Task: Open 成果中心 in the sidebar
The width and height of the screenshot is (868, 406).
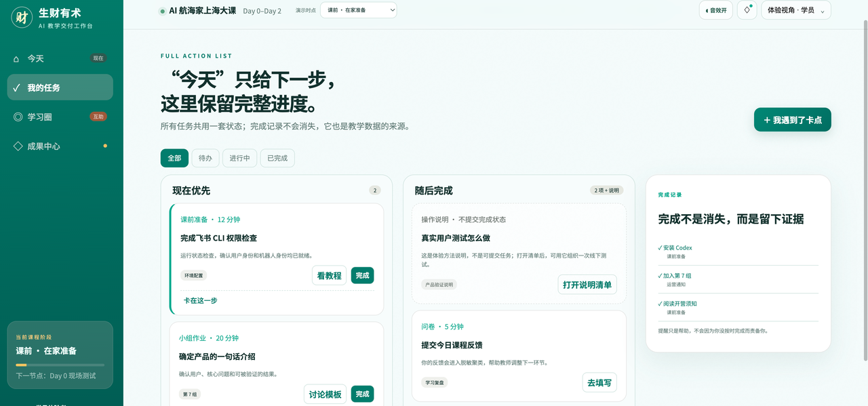Action: [x=60, y=146]
